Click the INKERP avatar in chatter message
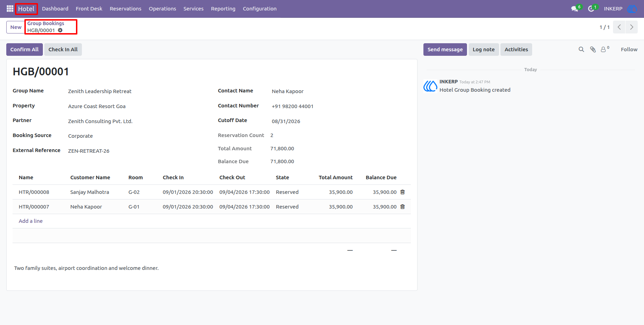Image resolution: width=644 pixels, height=325 pixels. (430, 86)
